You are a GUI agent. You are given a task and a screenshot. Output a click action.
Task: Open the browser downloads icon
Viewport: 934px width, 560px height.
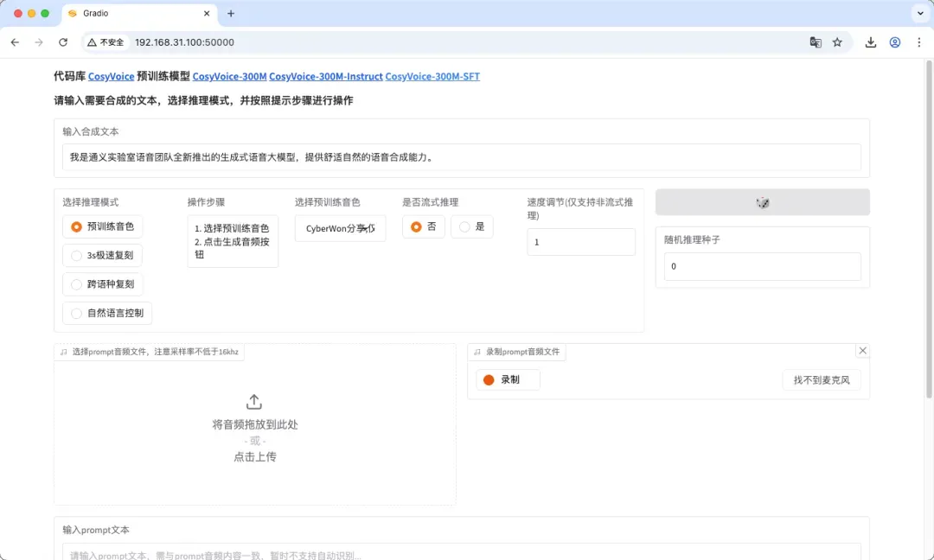tap(871, 41)
